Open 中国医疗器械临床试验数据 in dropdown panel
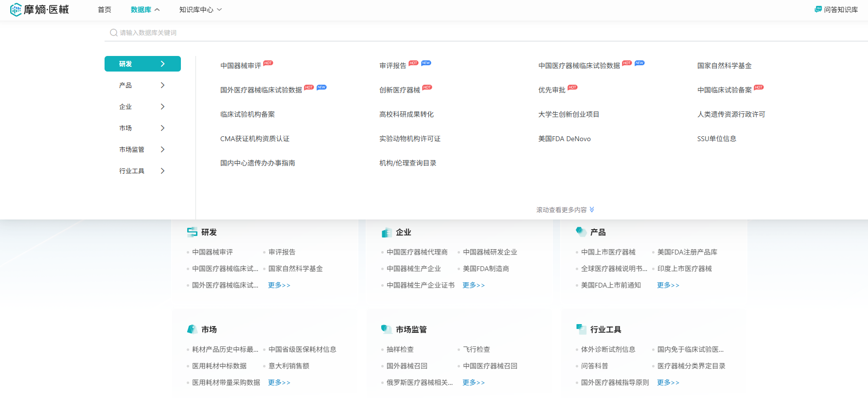 point(579,66)
